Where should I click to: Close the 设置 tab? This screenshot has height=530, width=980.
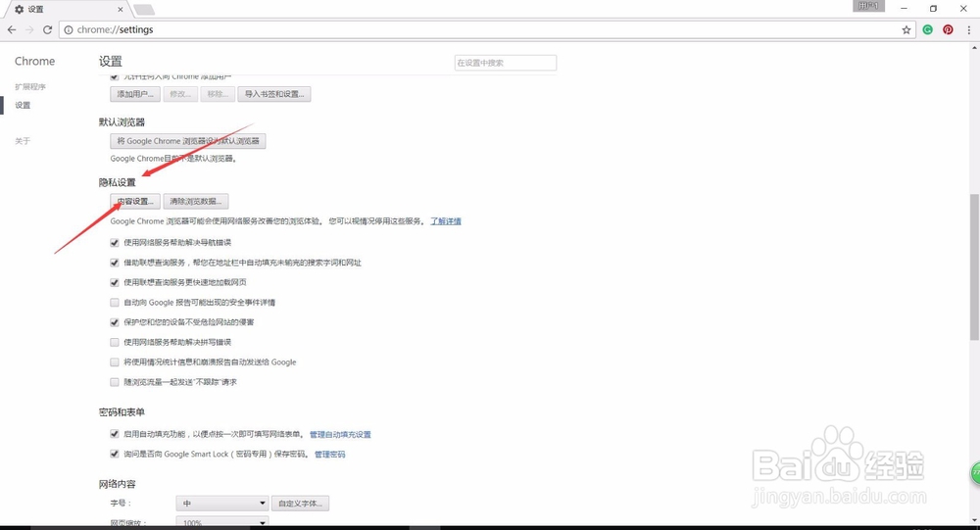click(120, 10)
